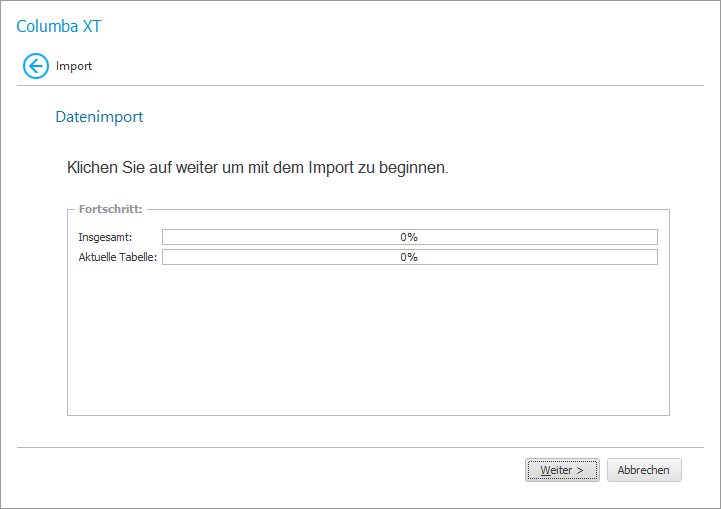Cancel the import with Abbrechen
721x509 pixels.
pos(644,470)
